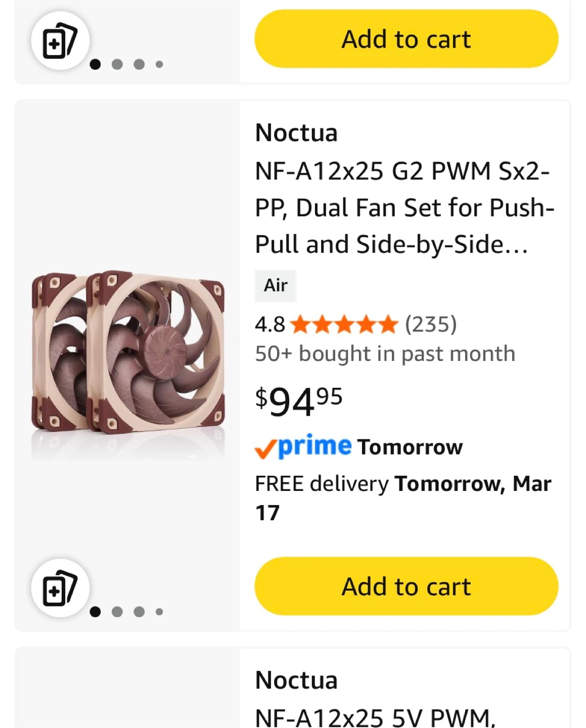Select third image dot on the G2 fan carousel
586x728 pixels.
[x=139, y=612]
